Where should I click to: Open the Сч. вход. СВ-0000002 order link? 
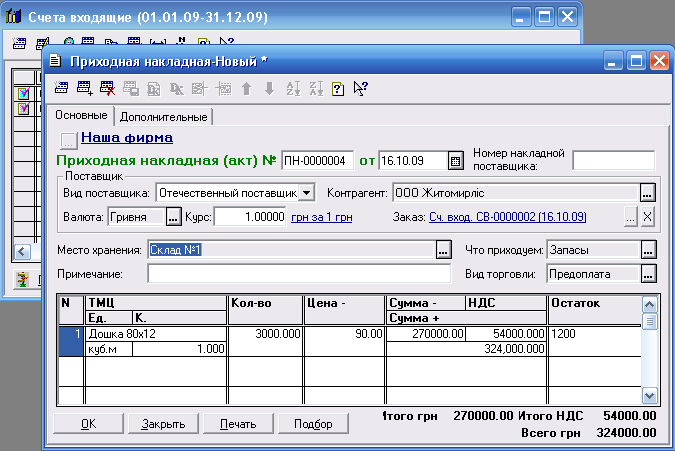tap(507, 217)
